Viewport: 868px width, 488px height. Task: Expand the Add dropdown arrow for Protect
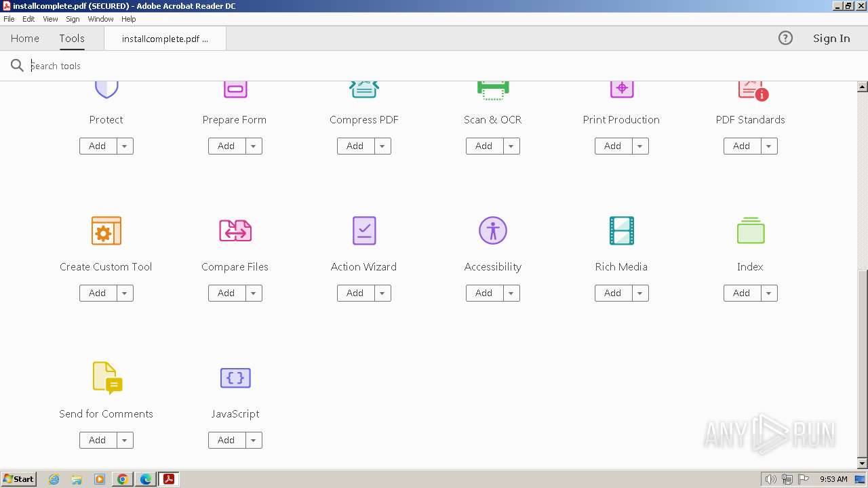point(125,146)
